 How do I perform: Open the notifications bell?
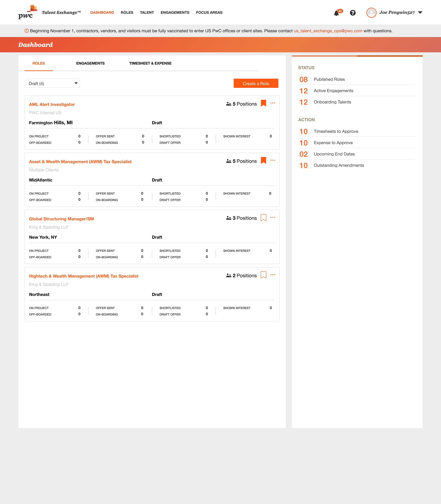coord(336,13)
